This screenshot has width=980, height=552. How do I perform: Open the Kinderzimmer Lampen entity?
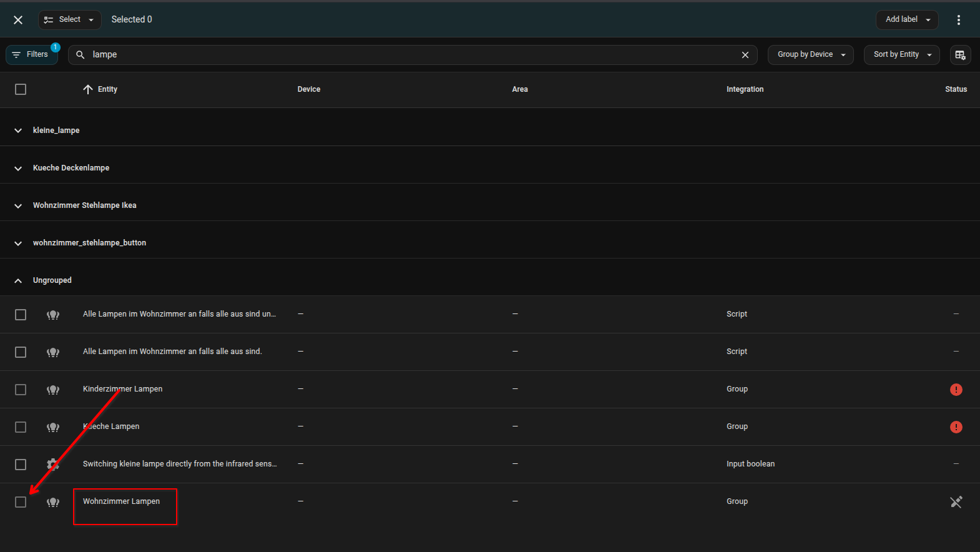pyautogui.click(x=122, y=389)
